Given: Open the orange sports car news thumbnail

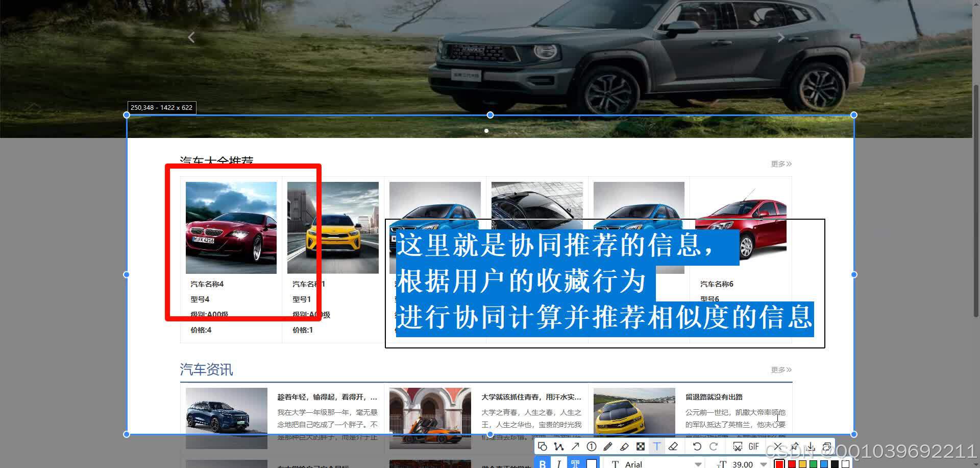Looking at the screenshot, I should pos(430,418).
